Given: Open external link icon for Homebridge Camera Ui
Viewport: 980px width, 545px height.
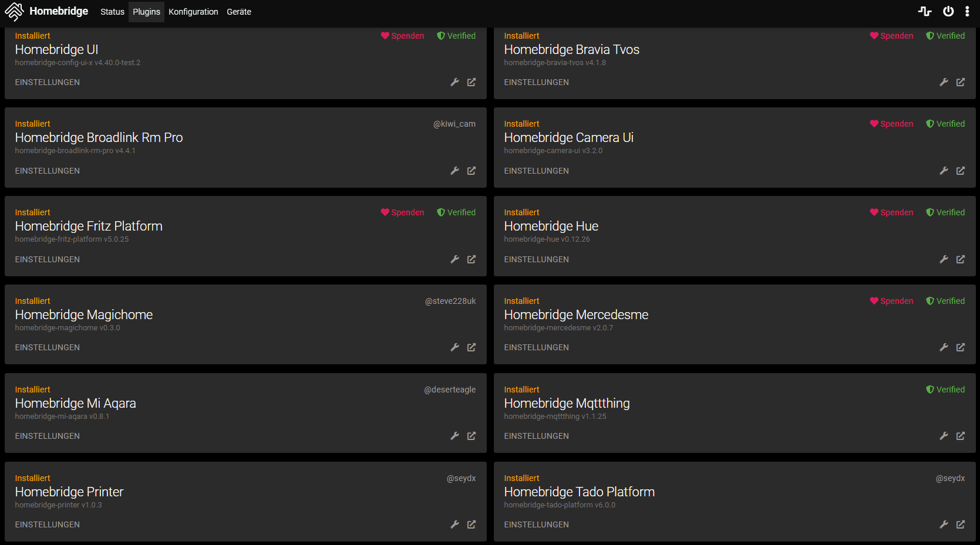Looking at the screenshot, I should point(961,171).
